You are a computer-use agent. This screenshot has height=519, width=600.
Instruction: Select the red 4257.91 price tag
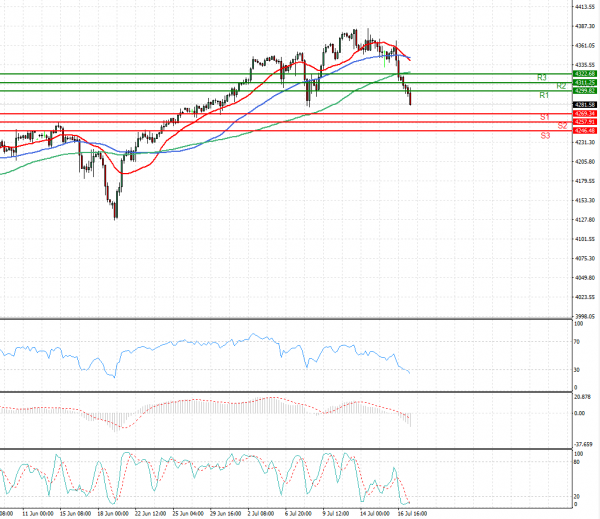pyautogui.click(x=585, y=122)
